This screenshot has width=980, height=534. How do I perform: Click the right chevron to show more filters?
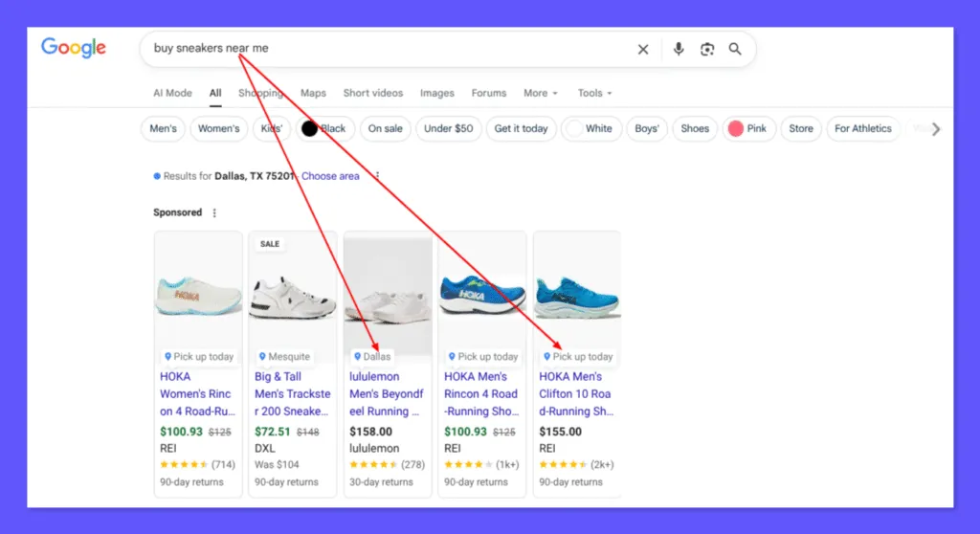(936, 129)
